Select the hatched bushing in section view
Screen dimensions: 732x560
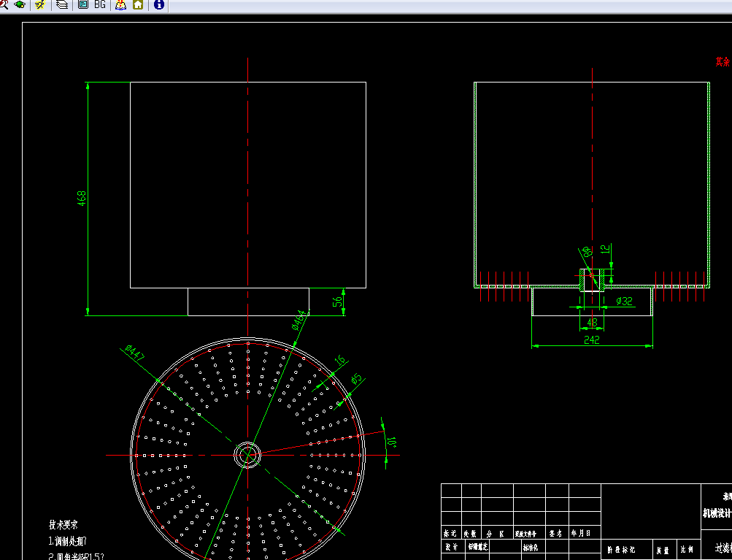point(592,280)
